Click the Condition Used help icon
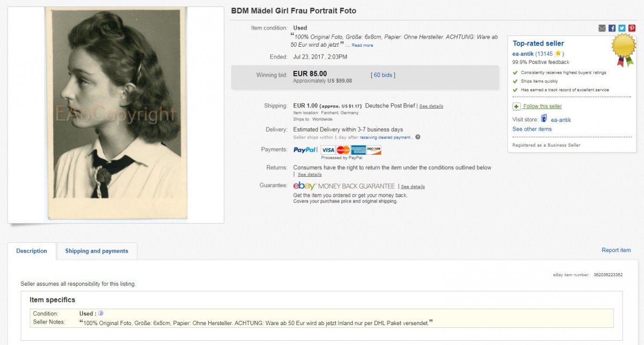The width and height of the screenshot is (644, 345). (x=100, y=313)
